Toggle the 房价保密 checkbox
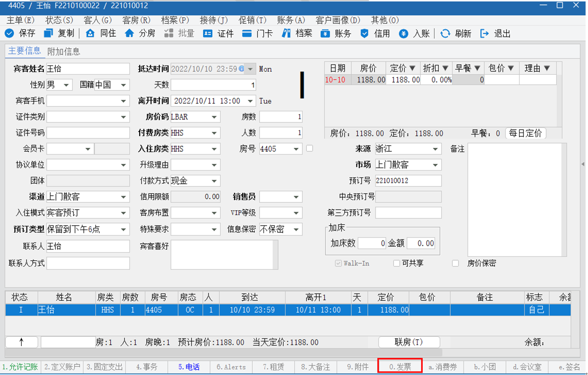Viewport: 588px width, 375px height. pos(455,263)
